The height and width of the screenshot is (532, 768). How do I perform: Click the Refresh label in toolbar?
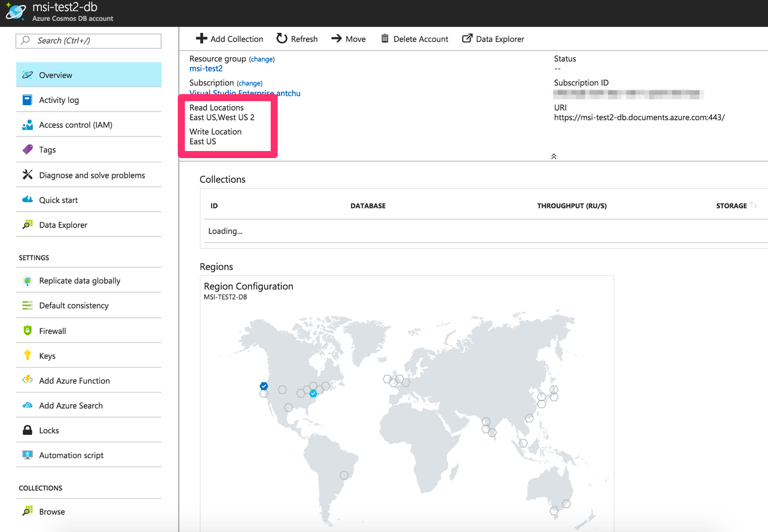(x=304, y=39)
